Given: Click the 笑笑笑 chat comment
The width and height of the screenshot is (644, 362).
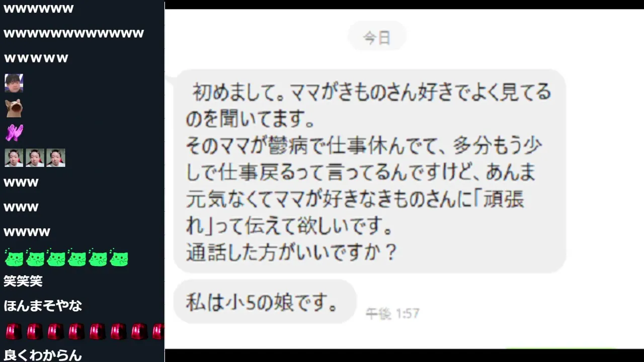Looking at the screenshot, I should pos(23,281).
